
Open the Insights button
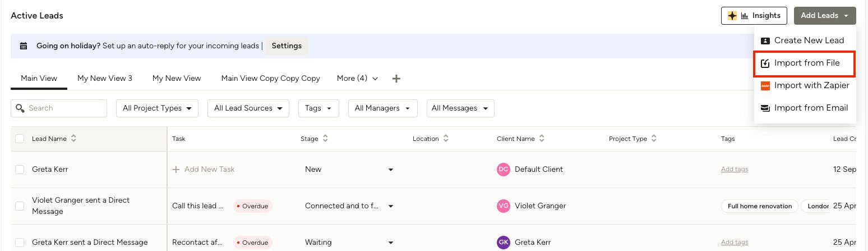click(x=754, y=16)
